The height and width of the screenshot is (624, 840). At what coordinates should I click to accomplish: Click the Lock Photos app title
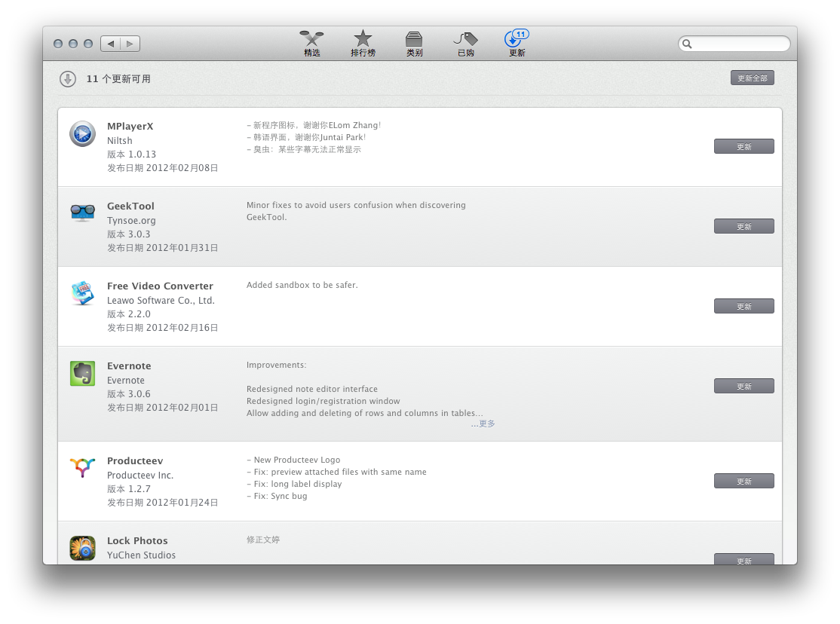coord(138,540)
